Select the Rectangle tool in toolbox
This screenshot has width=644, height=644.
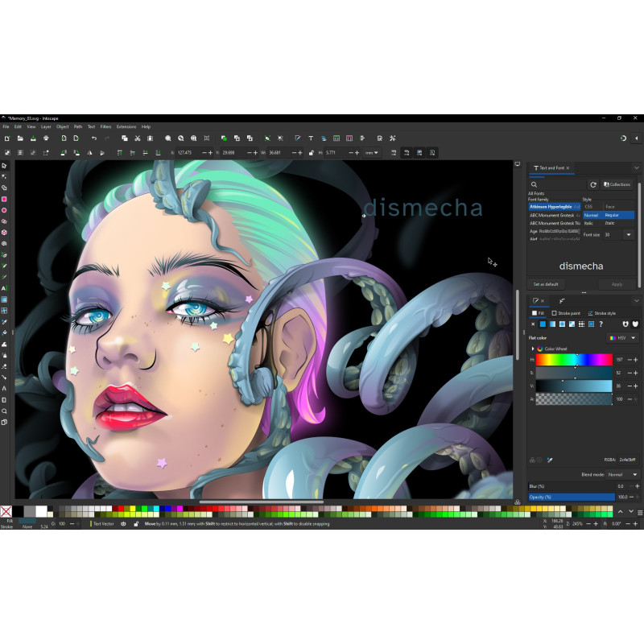(x=4, y=199)
